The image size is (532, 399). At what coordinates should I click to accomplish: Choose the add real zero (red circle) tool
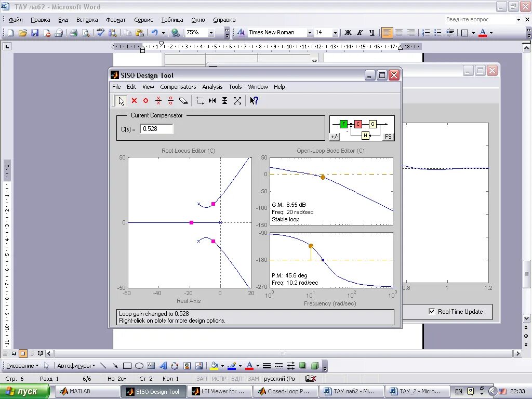pos(146,101)
